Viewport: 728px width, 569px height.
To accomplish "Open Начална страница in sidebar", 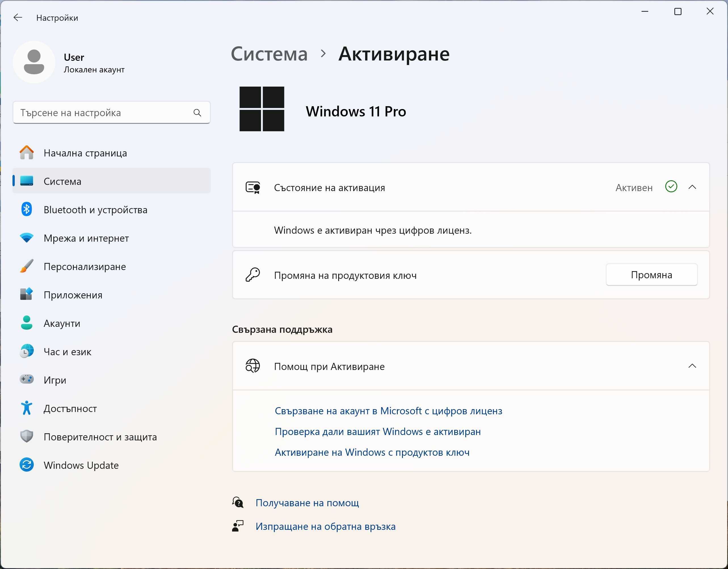I will coord(112,153).
